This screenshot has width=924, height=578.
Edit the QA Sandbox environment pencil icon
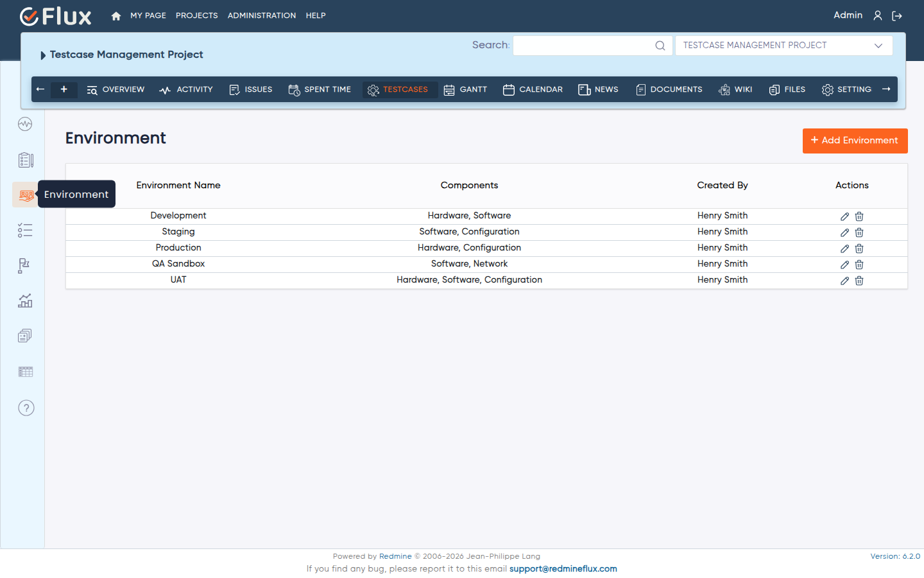click(x=844, y=265)
